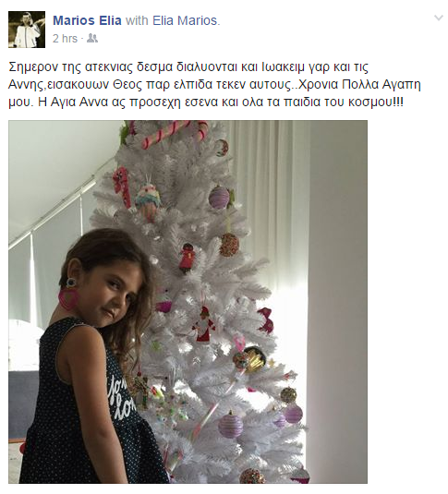Click the friends audience icon
The width and height of the screenshot is (448, 494).
pos(92,39)
